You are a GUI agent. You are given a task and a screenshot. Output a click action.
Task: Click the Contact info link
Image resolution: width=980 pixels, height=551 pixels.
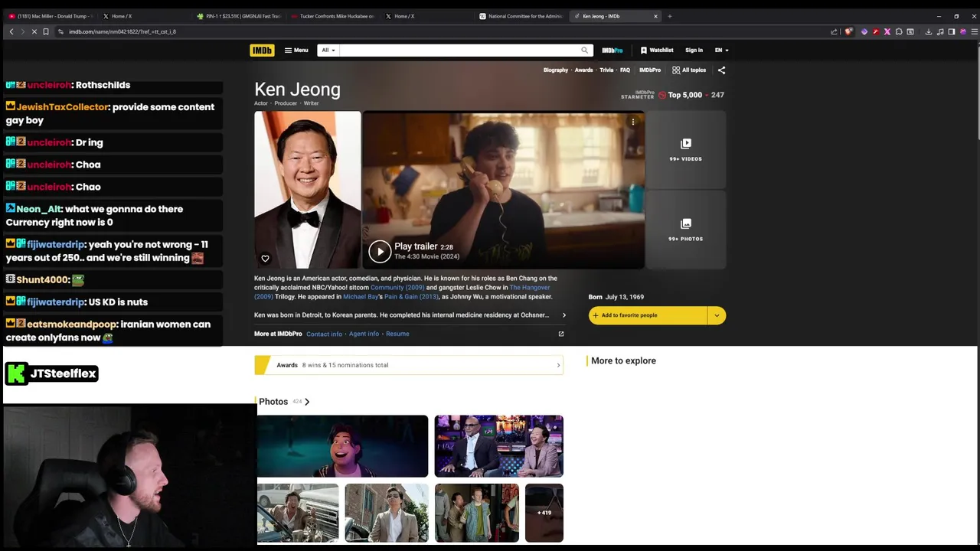click(x=324, y=334)
